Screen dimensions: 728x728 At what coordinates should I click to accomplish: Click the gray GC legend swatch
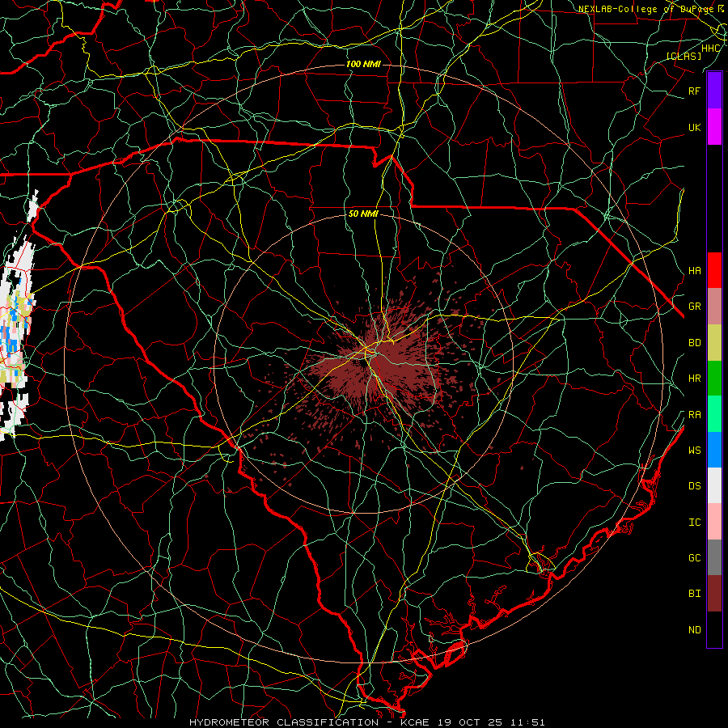click(714, 557)
